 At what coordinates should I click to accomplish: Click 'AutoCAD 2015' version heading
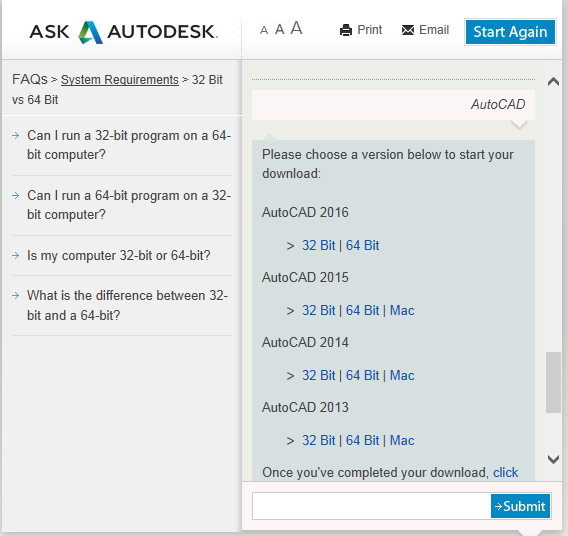(x=305, y=277)
